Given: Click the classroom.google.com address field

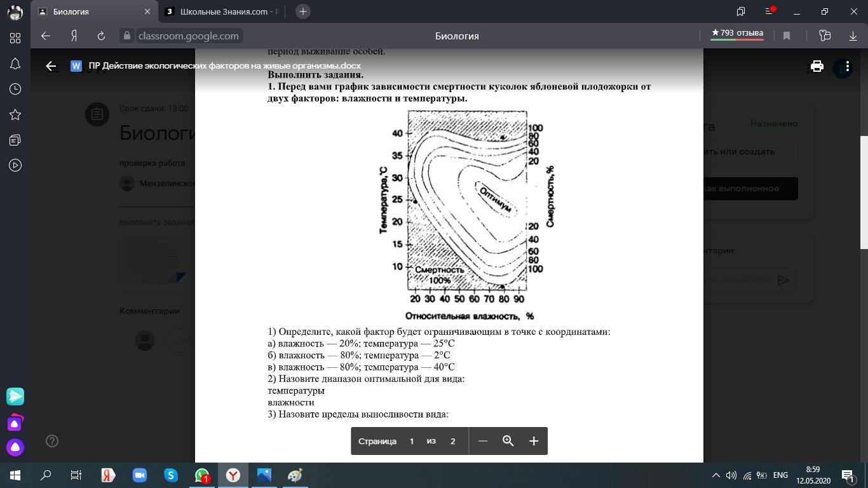Looking at the screenshot, I should pyautogui.click(x=189, y=36).
